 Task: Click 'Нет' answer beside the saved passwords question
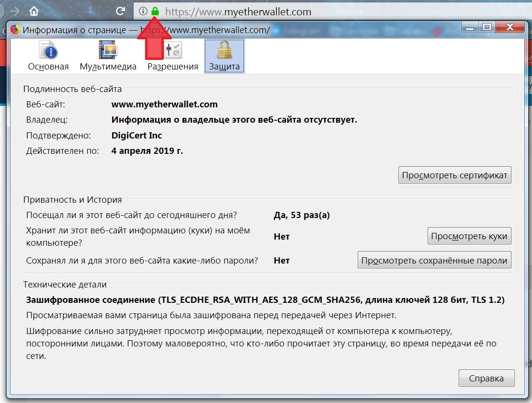282,260
